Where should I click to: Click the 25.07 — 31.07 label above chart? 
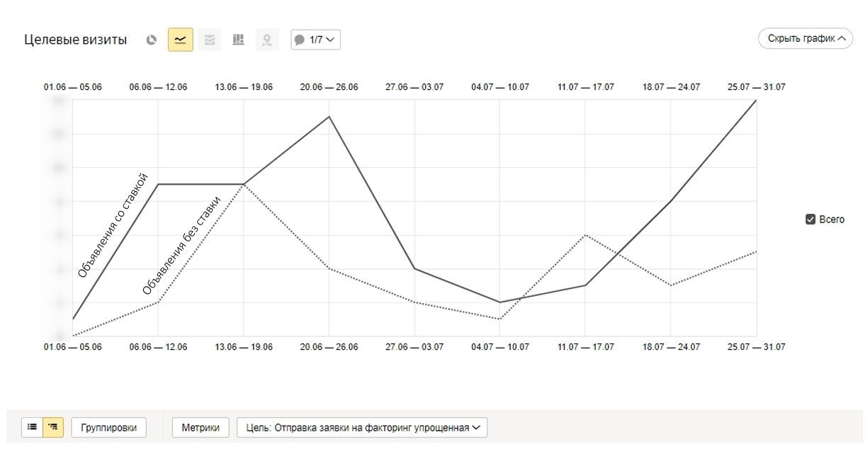tap(756, 87)
